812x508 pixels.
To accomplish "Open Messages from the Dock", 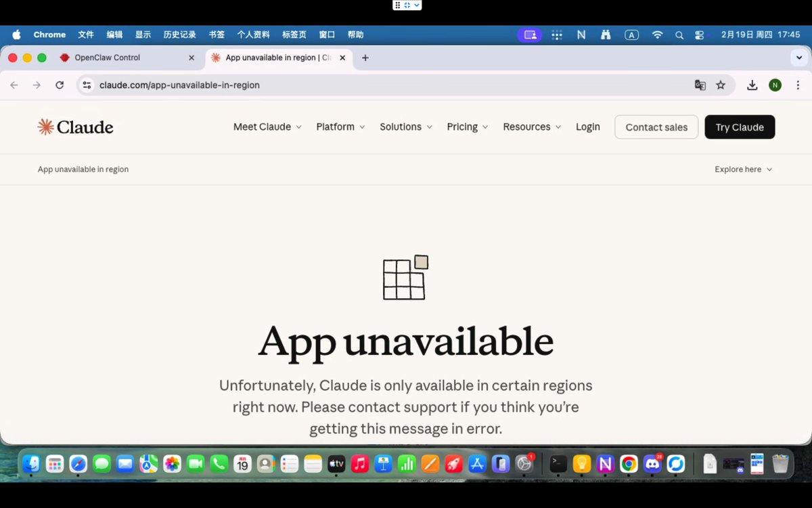I will click(101, 463).
